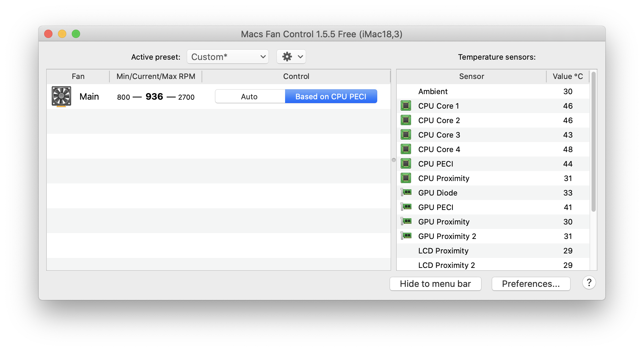Switch Main fan control to Auto
The width and height of the screenshot is (644, 351).
click(250, 97)
